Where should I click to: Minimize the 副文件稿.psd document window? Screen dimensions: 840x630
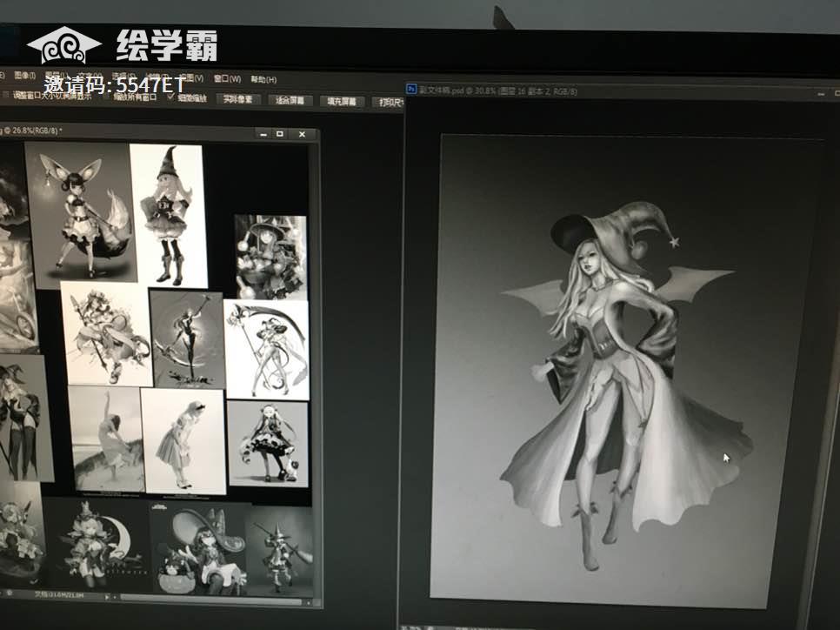click(821, 94)
